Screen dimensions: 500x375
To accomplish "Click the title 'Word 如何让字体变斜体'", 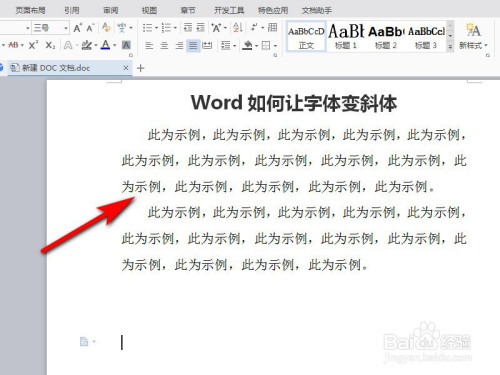I will (x=294, y=103).
